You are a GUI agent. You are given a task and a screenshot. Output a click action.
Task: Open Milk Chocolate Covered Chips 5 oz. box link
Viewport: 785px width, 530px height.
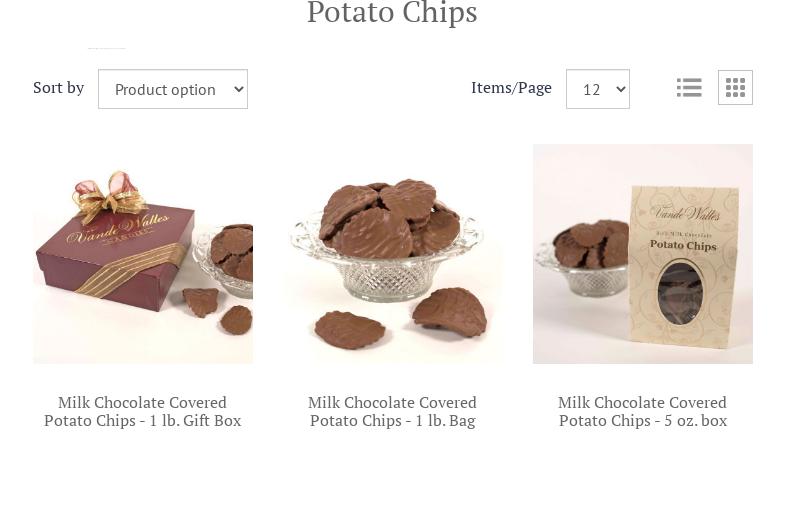coord(642,411)
